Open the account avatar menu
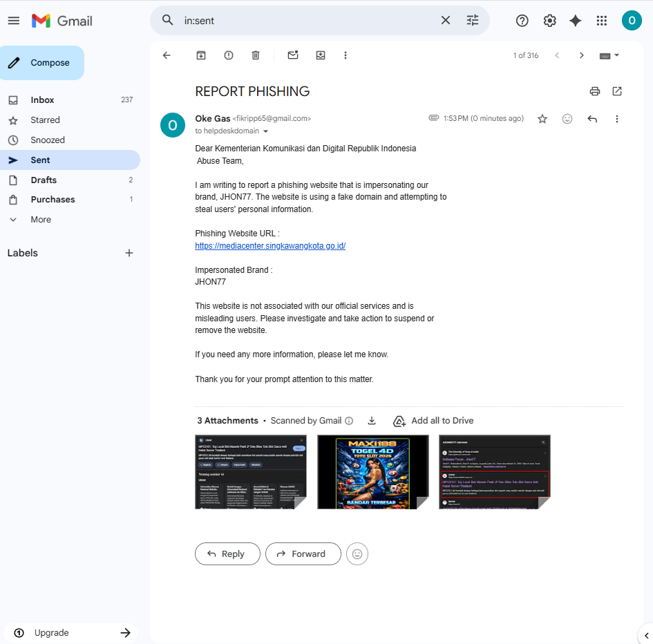653x644 pixels. pyautogui.click(x=632, y=21)
